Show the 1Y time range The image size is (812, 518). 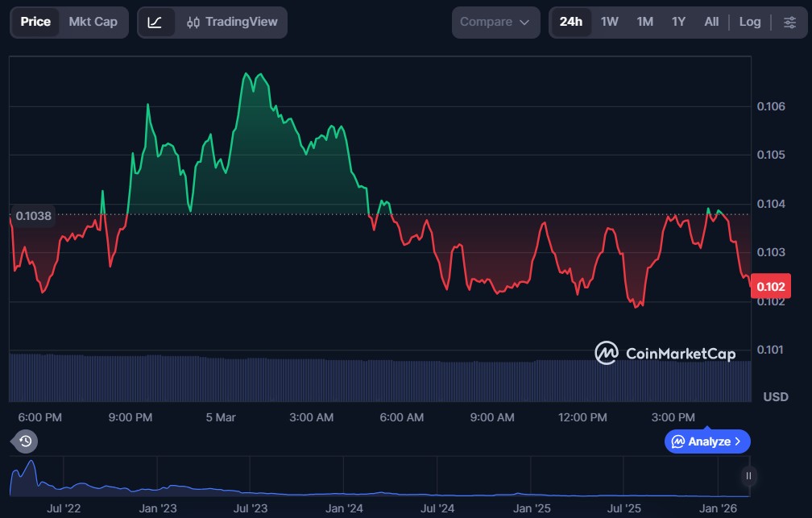point(678,23)
